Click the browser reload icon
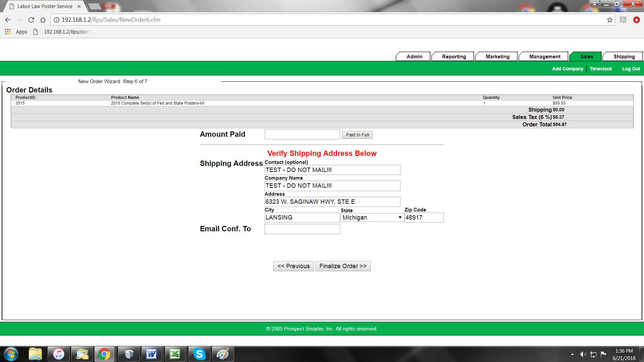The image size is (644, 362). (31, 20)
